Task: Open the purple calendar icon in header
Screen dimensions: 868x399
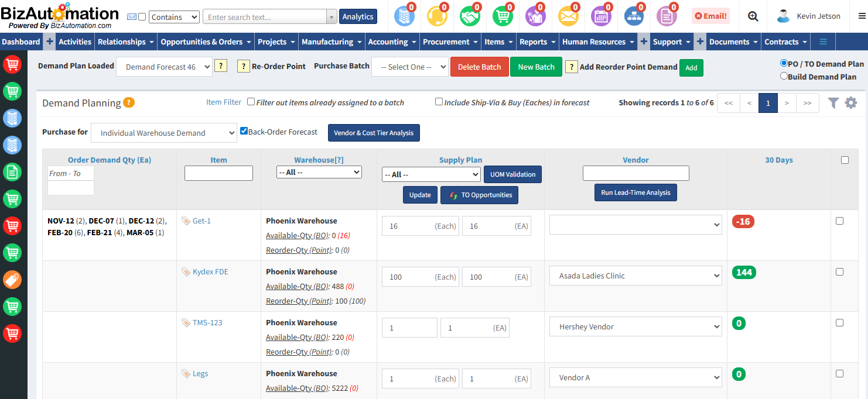Action: click(x=600, y=16)
